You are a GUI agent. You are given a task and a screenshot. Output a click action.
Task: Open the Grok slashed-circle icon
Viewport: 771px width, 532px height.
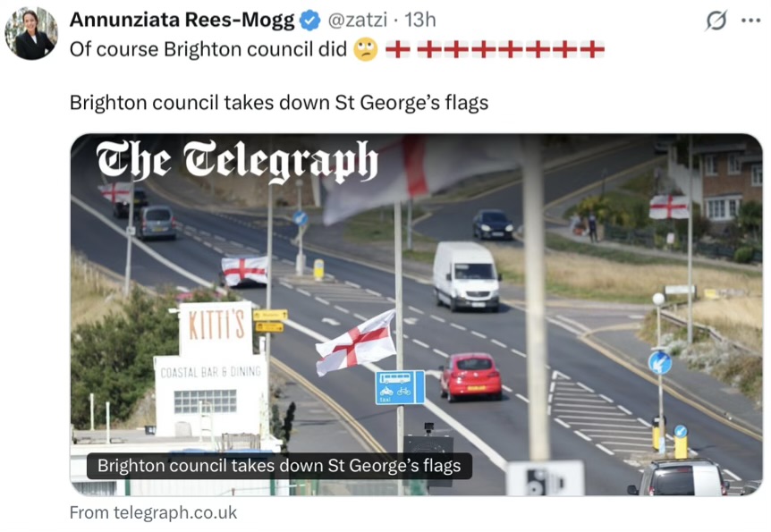click(x=716, y=21)
